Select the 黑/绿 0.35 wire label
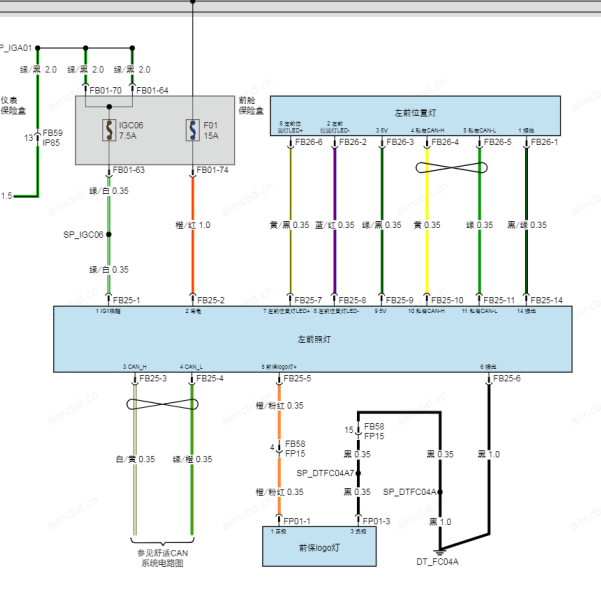The width and height of the screenshot is (601, 609). point(527,225)
